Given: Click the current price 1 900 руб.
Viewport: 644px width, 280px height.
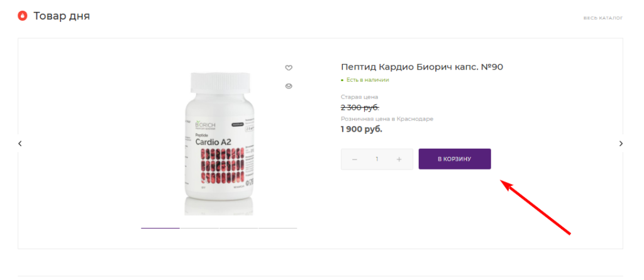Looking at the screenshot, I should click(x=362, y=129).
